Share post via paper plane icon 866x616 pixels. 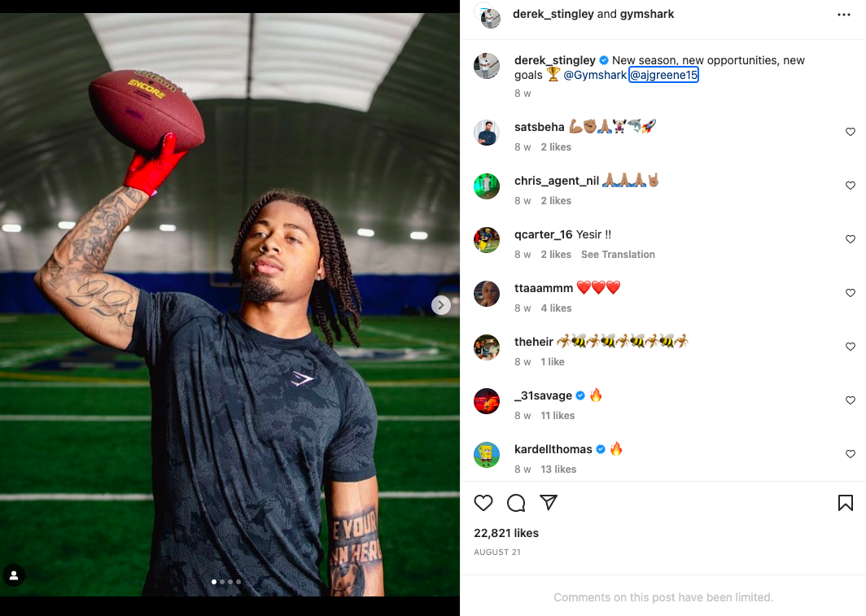[549, 503]
